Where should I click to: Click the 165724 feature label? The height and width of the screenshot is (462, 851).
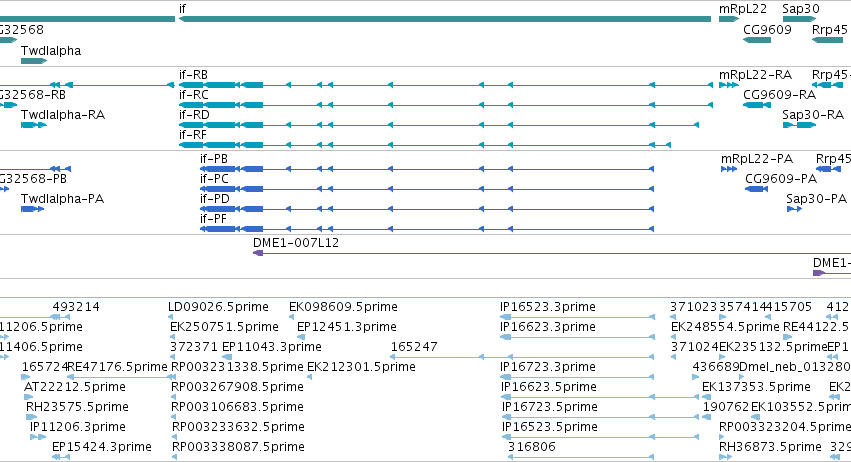tap(45, 368)
